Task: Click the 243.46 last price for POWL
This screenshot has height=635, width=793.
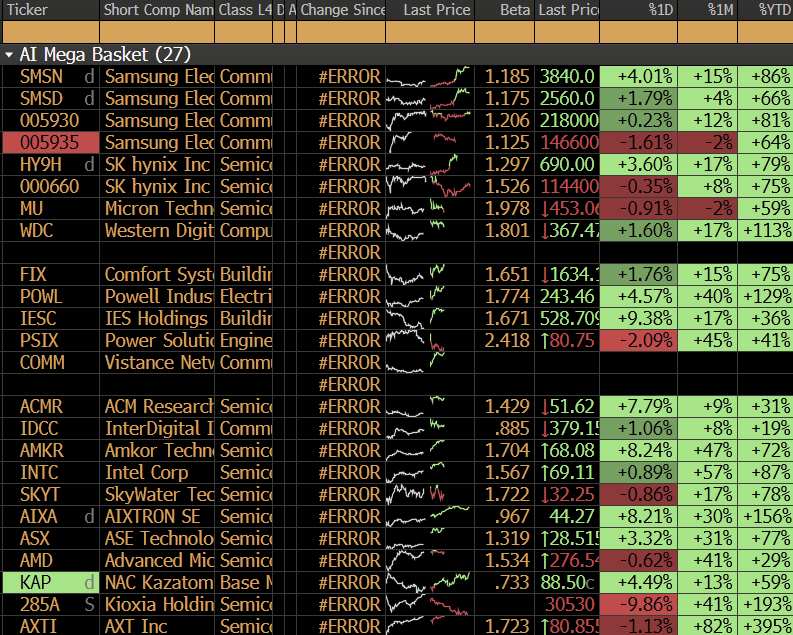Action: click(567, 297)
